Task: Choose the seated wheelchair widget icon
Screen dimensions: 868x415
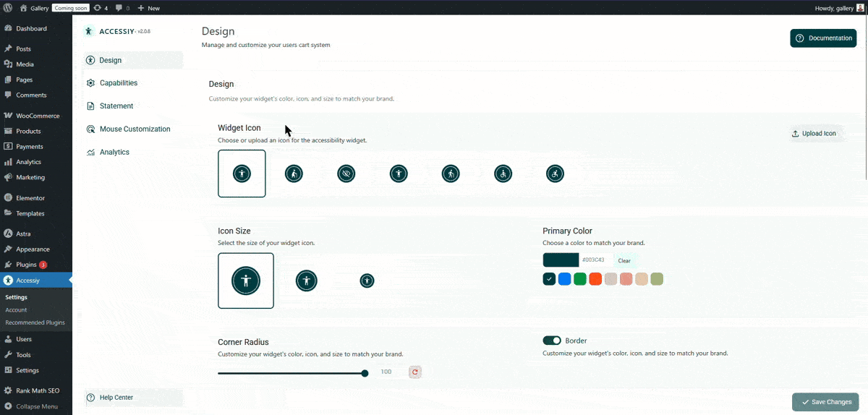Action: (503, 174)
